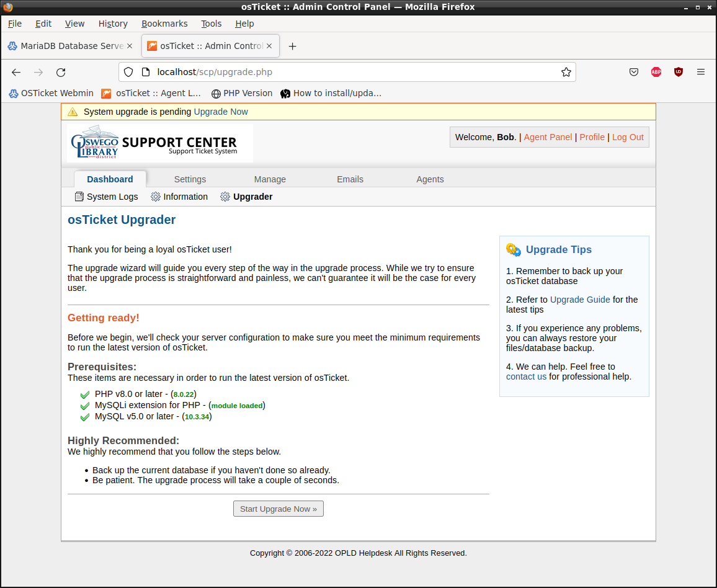Screen dimensions: 717x588
Task: Open the Adblock Plus extension icon
Action: pyautogui.click(x=656, y=72)
